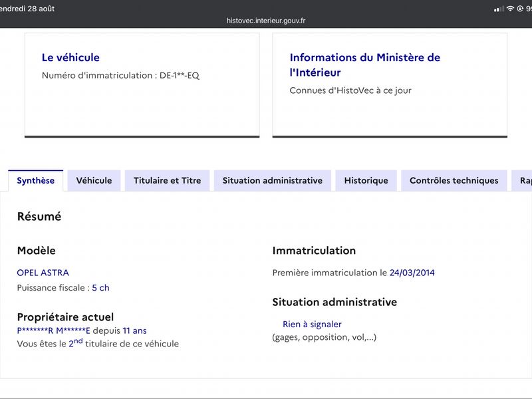Select the Situation administrative tab

[x=273, y=180]
